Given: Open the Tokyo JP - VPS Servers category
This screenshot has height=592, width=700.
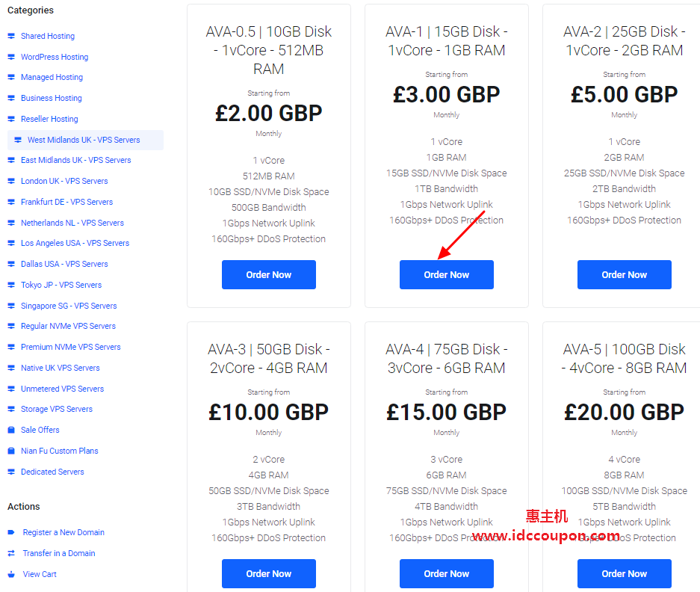Looking at the screenshot, I should [61, 285].
